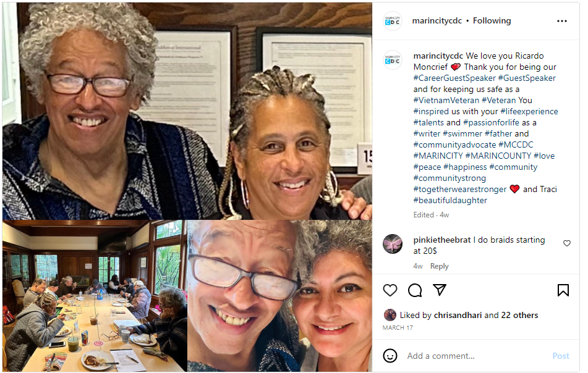Toggle the Following status for marincitycdc
The height and width of the screenshot is (373, 588).
pyautogui.click(x=492, y=20)
